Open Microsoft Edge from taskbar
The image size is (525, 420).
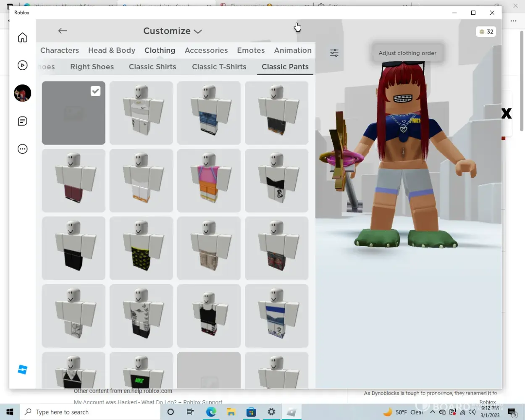(211, 412)
